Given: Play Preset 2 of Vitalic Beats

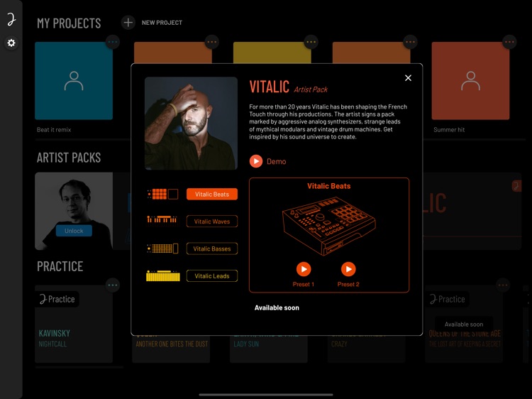Looking at the screenshot, I should point(348,269).
